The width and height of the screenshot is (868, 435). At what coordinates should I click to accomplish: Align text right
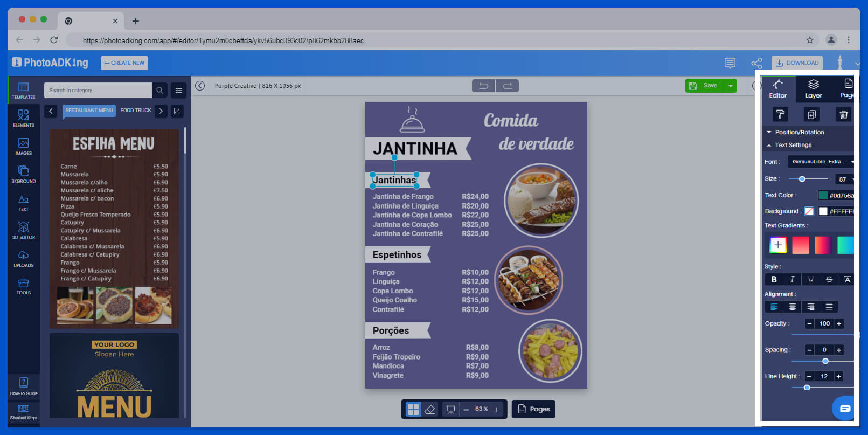tap(810, 307)
